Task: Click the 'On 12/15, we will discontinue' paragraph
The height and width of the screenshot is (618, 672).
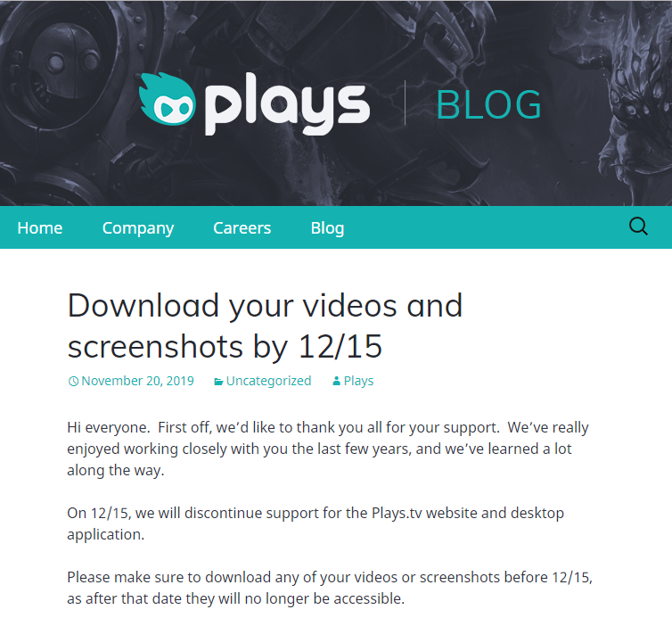Action: tap(316, 523)
